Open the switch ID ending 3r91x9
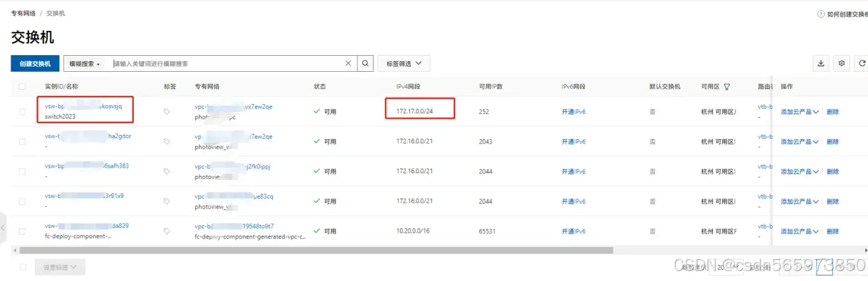 coord(84,196)
